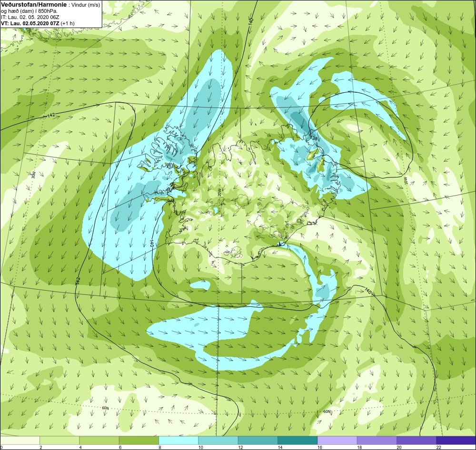Viewport: 476px width, 450px height.
Task: Click the valid time 'VT: Lau. 02.05.2020 07Z (+1 h)'
Action: tap(38, 23)
